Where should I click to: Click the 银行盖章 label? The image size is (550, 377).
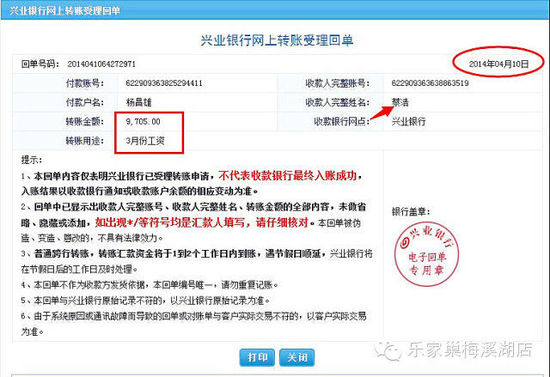point(411,211)
